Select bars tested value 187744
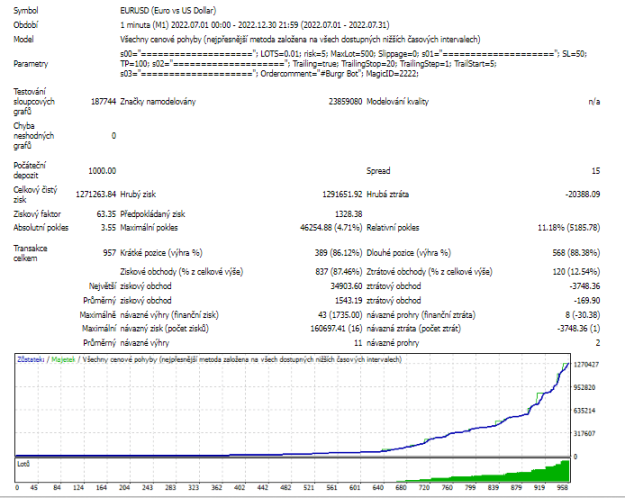Screen dimensions: 625x498 coord(103,102)
